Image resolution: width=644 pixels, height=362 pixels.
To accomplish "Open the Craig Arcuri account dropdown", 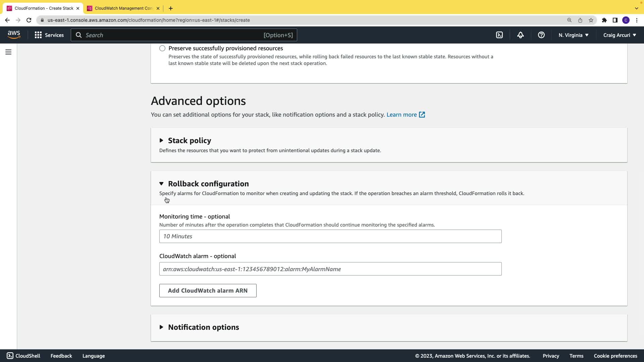I will [x=619, y=35].
